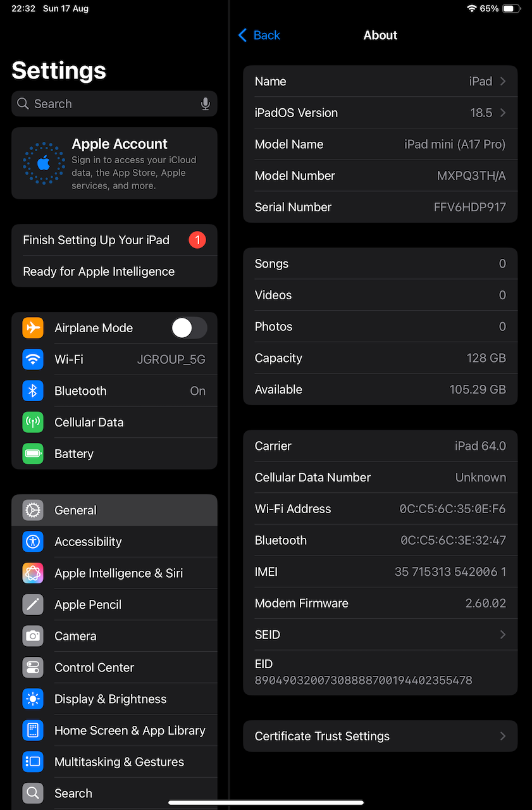Select IMEI 35 715313 542006 1

450,572
